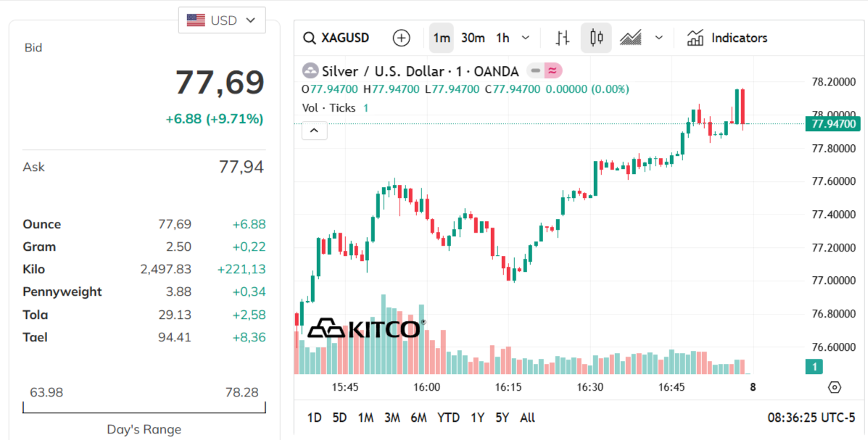Image resolution: width=868 pixels, height=440 pixels.
Task: Select the candlestick chart style icon
Action: point(595,37)
